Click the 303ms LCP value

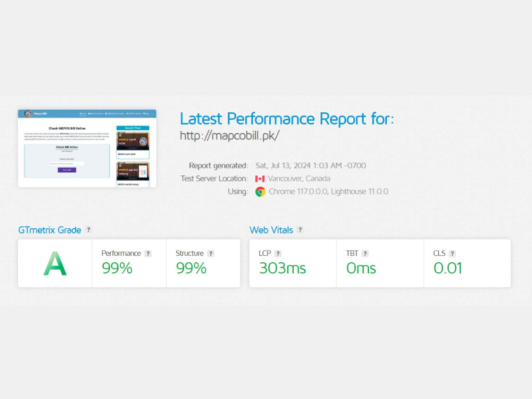(x=282, y=268)
